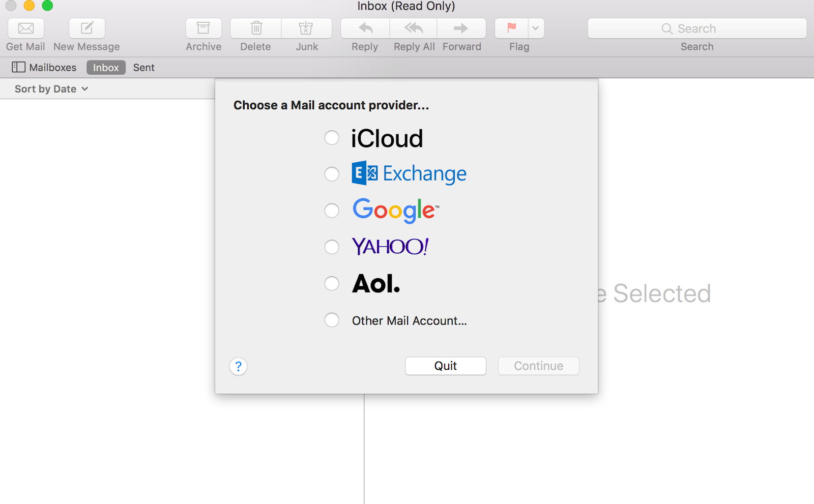Select the Inbox favorites tab
This screenshot has width=814, height=504.
point(106,68)
